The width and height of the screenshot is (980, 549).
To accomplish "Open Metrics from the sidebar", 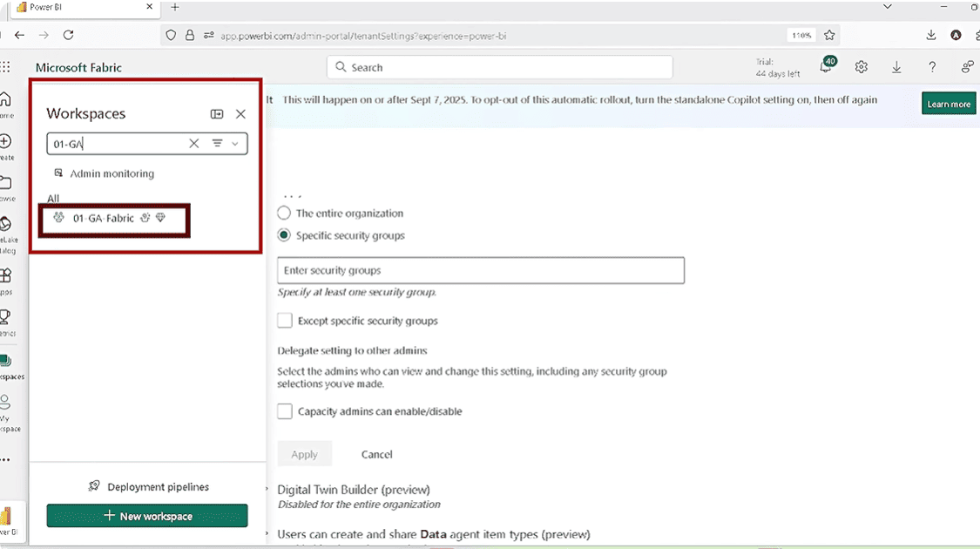I will click(6, 322).
